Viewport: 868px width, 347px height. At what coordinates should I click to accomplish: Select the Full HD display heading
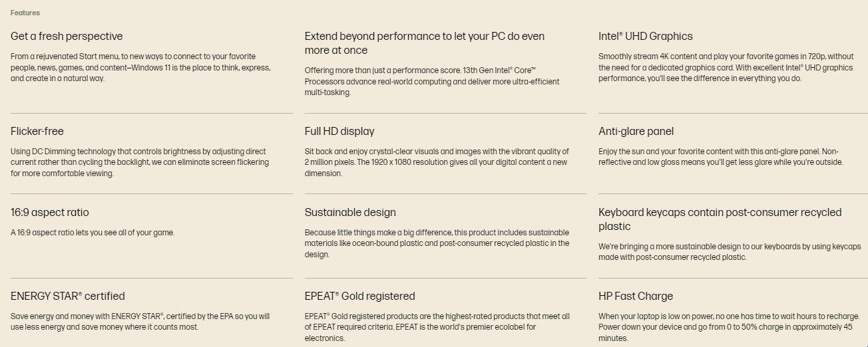339,132
